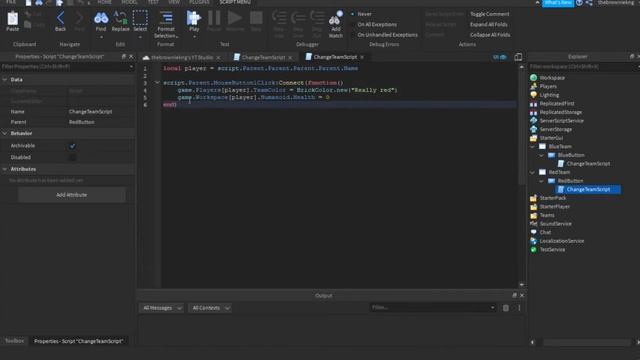Click the Filter Properties search field
The image size is (640, 360).
point(67,67)
